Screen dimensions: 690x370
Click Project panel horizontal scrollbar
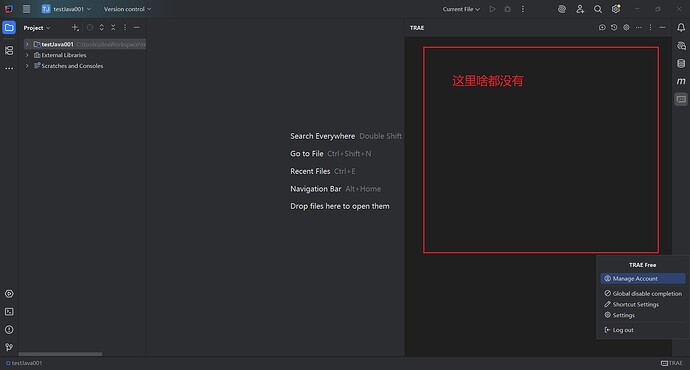click(x=60, y=354)
